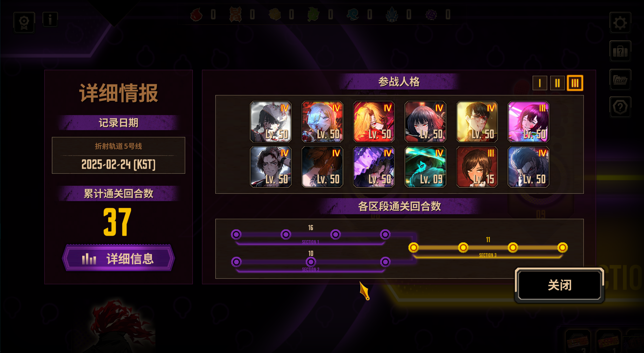Screen dimensions: 644x353
Task: Open the settings gear icon
Action: click(x=620, y=23)
